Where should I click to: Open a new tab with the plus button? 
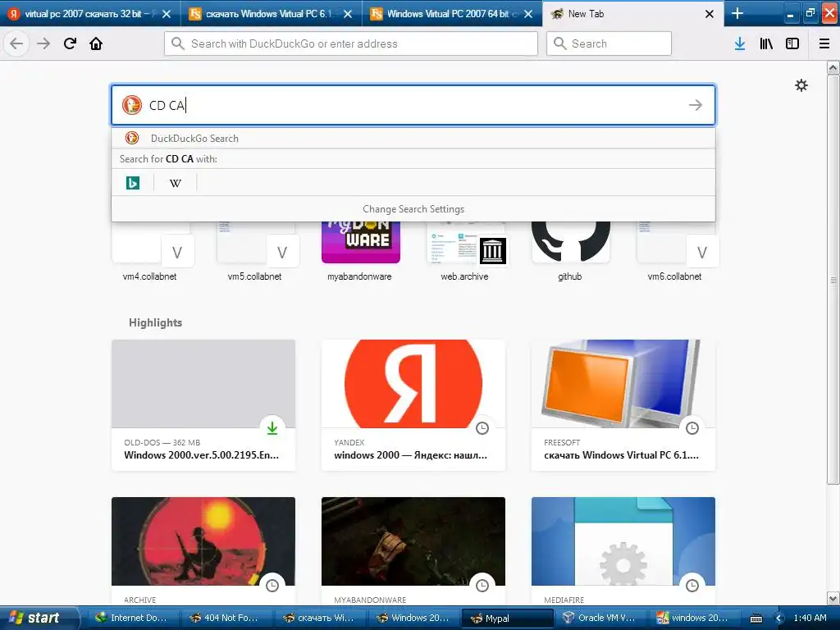click(737, 13)
